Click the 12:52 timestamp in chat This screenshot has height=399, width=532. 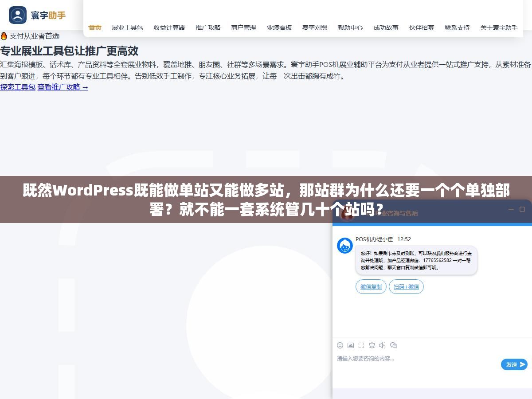coord(404,239)
